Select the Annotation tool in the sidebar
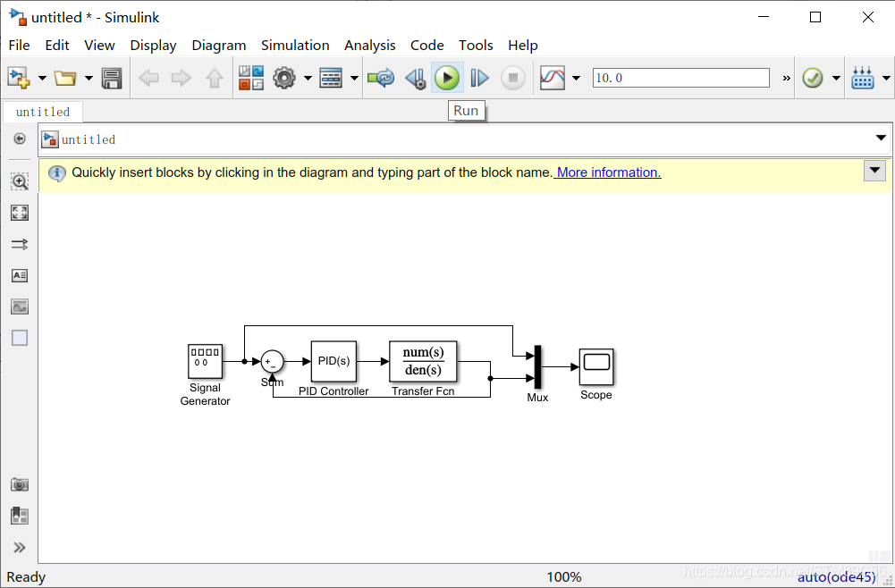Image resolution: width=895 pixels, height=588 pixels. [x=19, y=275]
